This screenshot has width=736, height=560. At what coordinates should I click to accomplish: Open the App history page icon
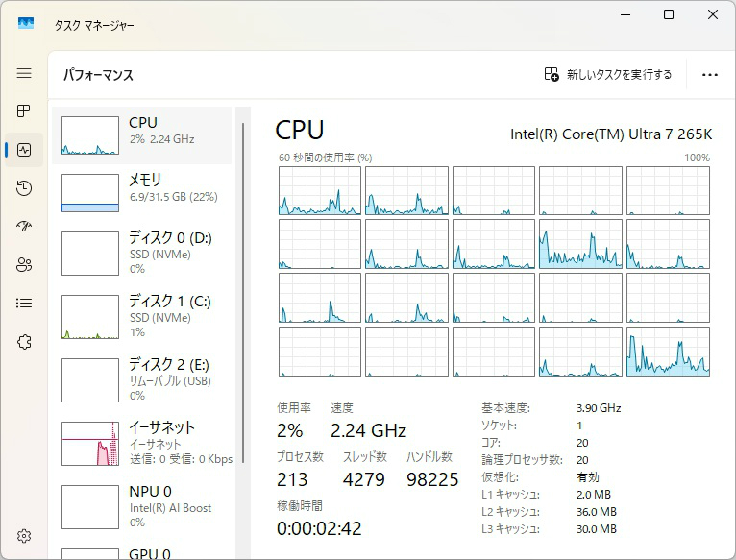pyautogui.click(x=24, y=188)
